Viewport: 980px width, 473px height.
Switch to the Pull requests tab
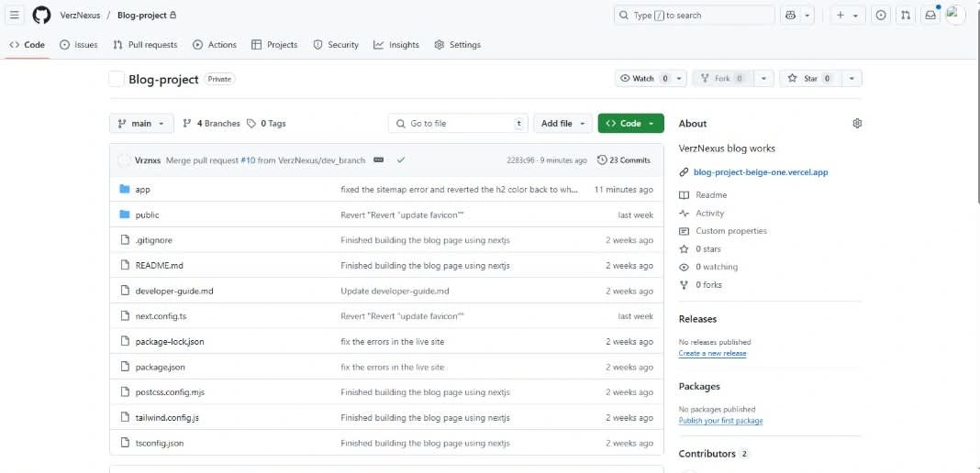(x=145, y=45)
